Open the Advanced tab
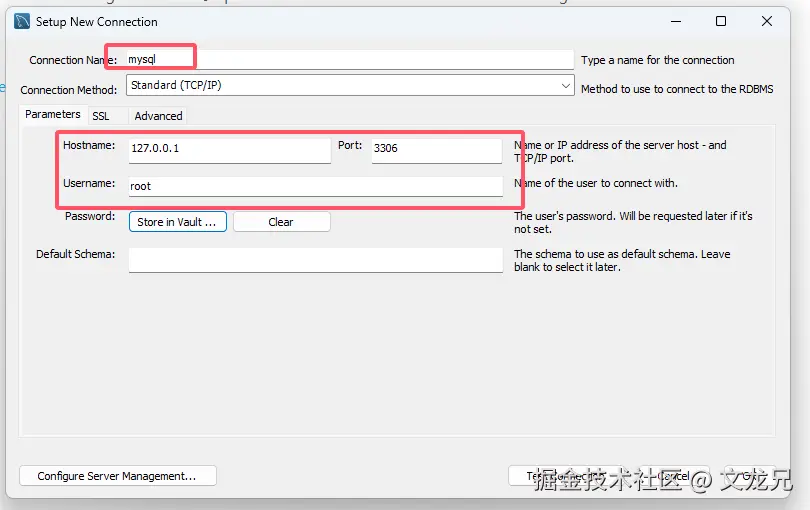The width and height of the screenshot is (810, 510). click(x=158, y=116)
